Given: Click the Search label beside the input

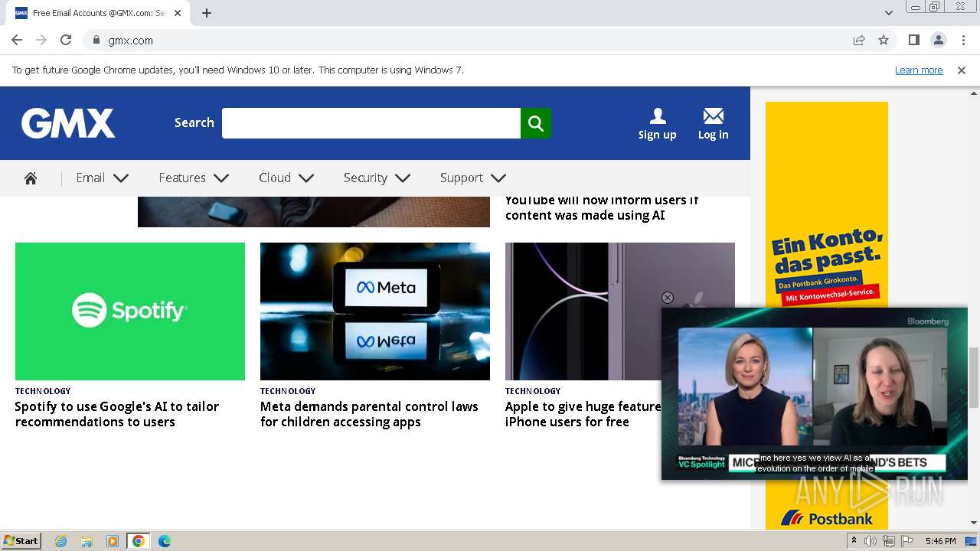Looking at the screenshot, I should [x=194, y=122].
